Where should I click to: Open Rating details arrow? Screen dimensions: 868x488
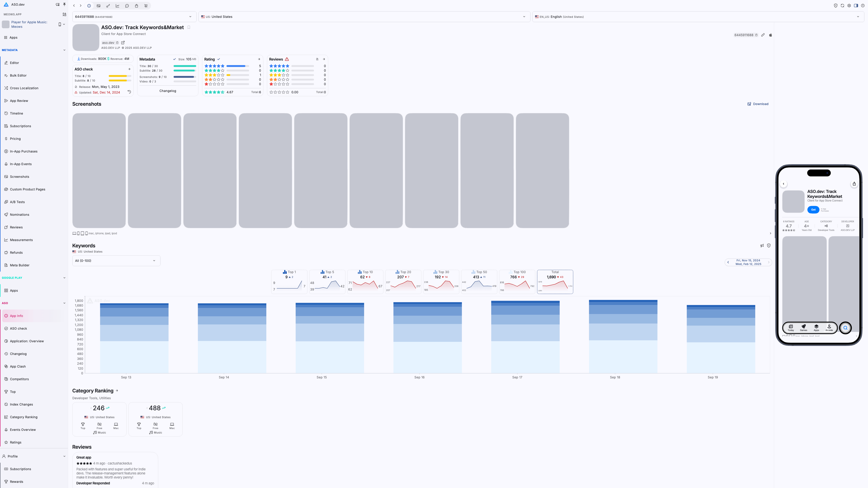point(259,59)
